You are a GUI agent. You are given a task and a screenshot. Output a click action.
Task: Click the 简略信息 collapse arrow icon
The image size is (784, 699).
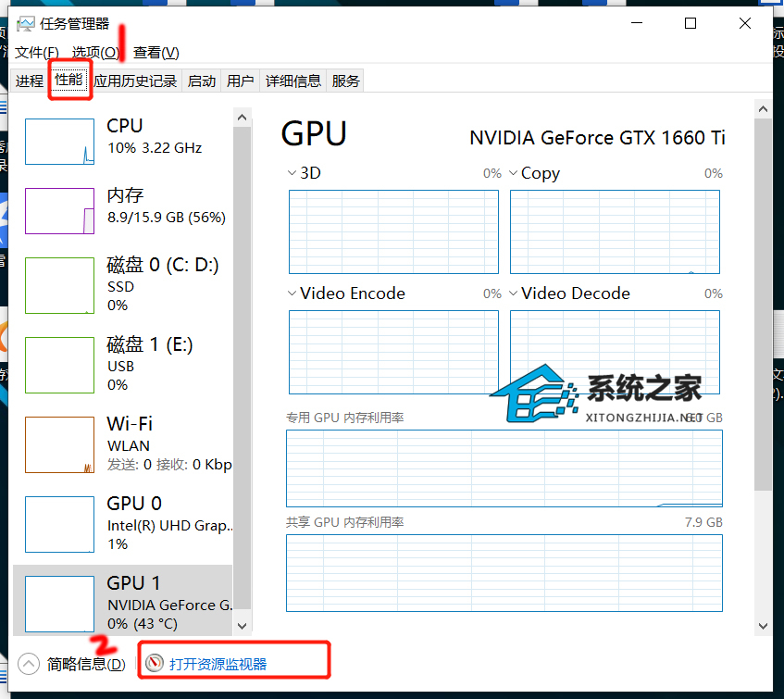[x=29, y=664]
